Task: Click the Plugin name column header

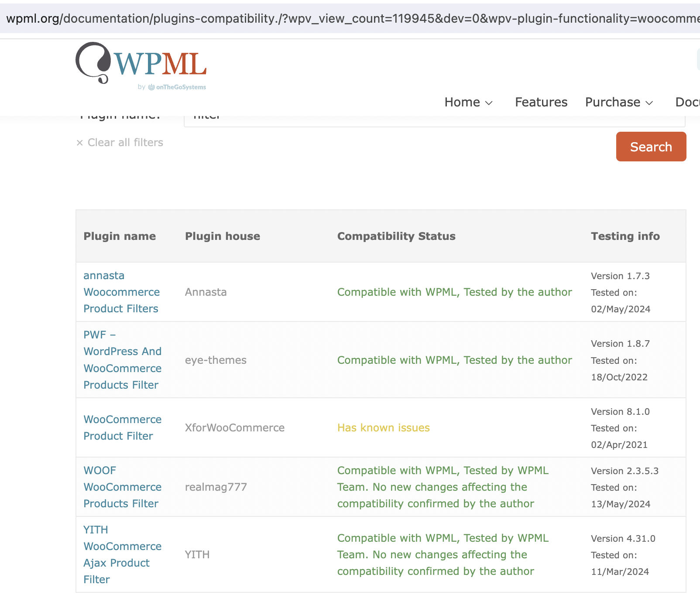Action: point(120,236)
